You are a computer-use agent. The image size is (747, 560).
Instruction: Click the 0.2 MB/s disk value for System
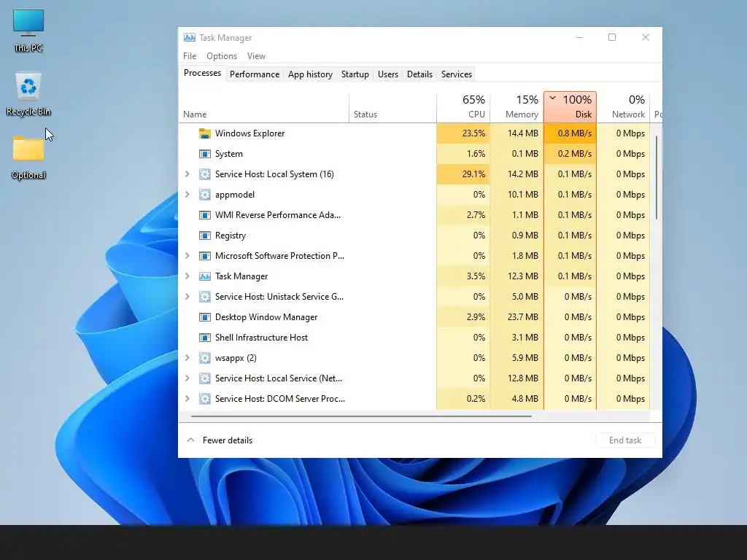coord(570,154)
